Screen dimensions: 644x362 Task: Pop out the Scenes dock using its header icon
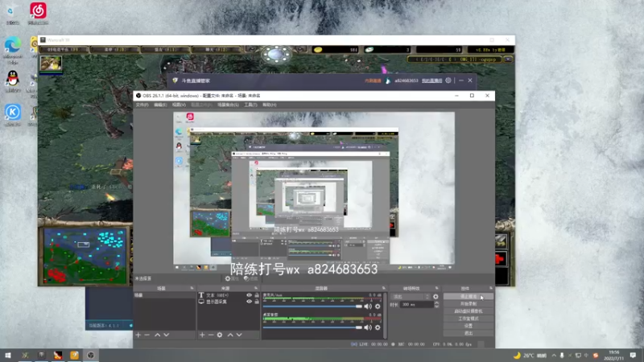(x=192, y=289)
